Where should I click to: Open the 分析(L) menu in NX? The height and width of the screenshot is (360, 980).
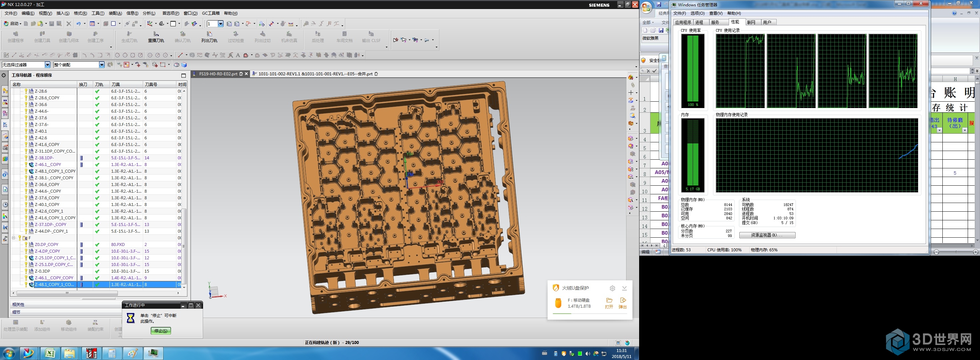(149, 13)
